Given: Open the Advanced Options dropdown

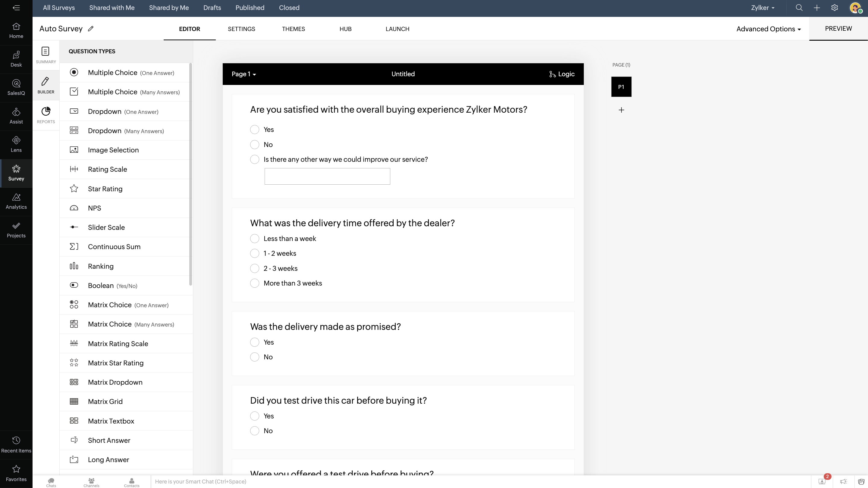Looking at the screenshot, I should click(768, 29).
